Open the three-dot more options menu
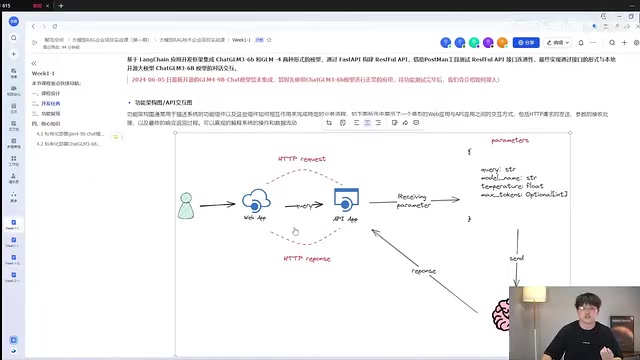Viewport: 640px width, 360px height. (x=593, y=42)
